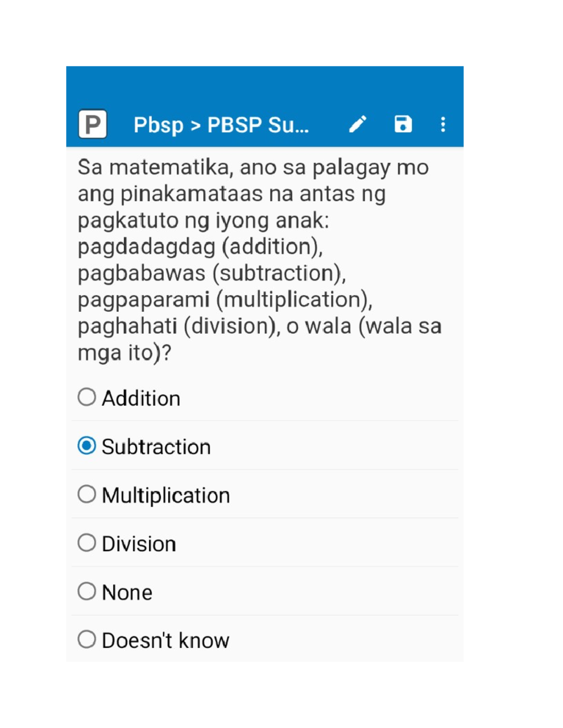Save the form with the floppy disk icon
This screenshot has width=563, height=728.
tap(403, 124)
